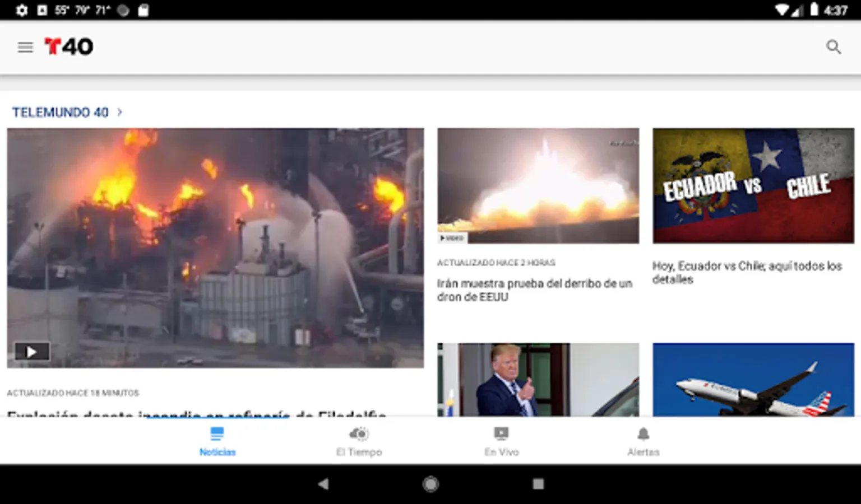Open the Trump thumbs-up photo story
861x504 pixels.
pyautogui.click(x=538, y=380)
